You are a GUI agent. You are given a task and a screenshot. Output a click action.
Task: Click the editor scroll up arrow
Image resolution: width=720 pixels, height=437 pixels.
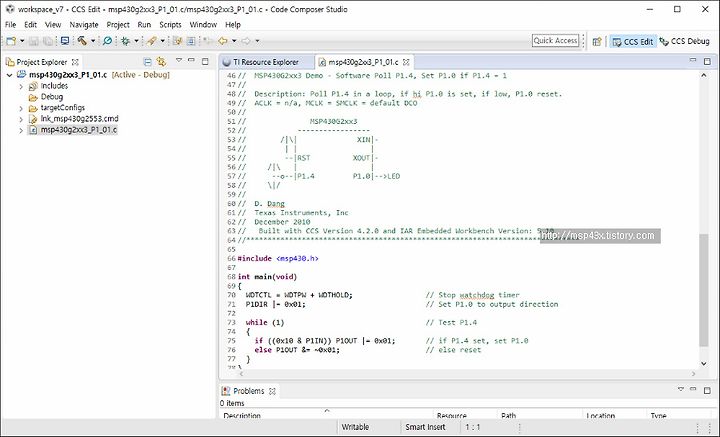point(704,75)
